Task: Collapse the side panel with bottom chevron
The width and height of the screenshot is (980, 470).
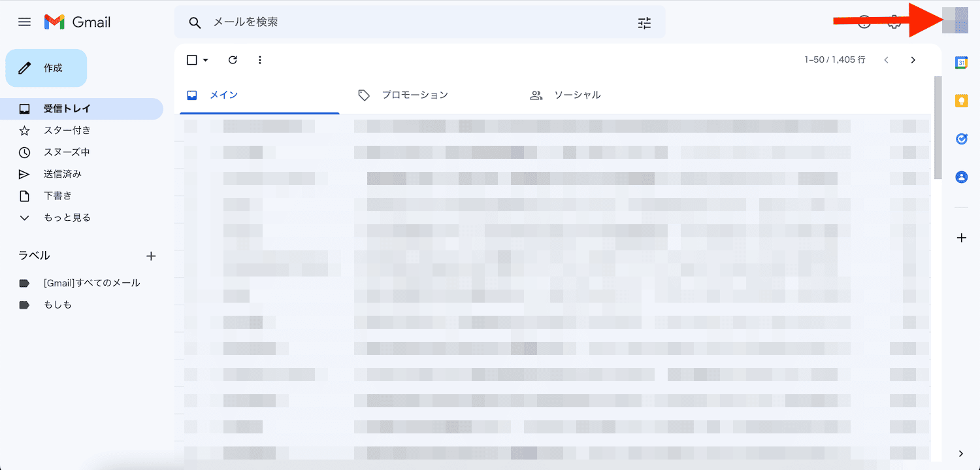Action: pyautogui.click(x=961, y=454)
